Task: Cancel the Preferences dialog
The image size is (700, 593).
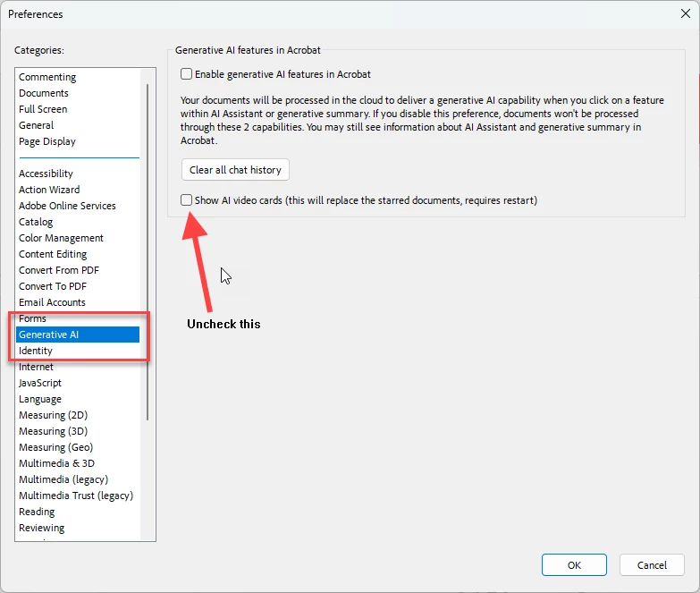Action: [652, 565]
